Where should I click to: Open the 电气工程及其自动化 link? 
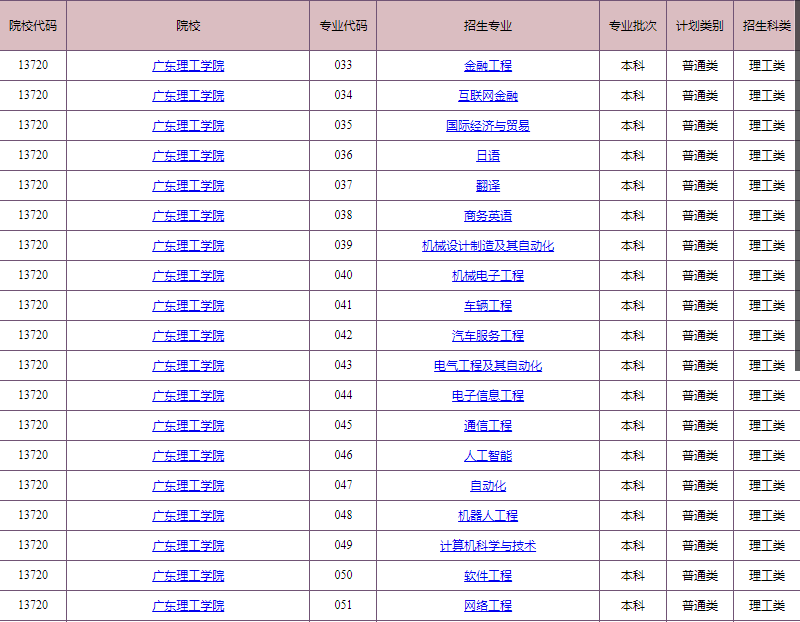(x=488, y=366)
